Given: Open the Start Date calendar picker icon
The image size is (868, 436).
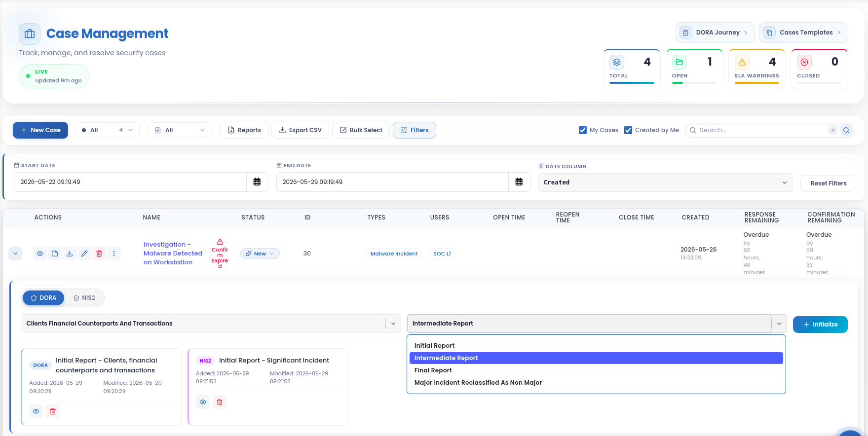Looking at the screenshot, I should 257,182.
